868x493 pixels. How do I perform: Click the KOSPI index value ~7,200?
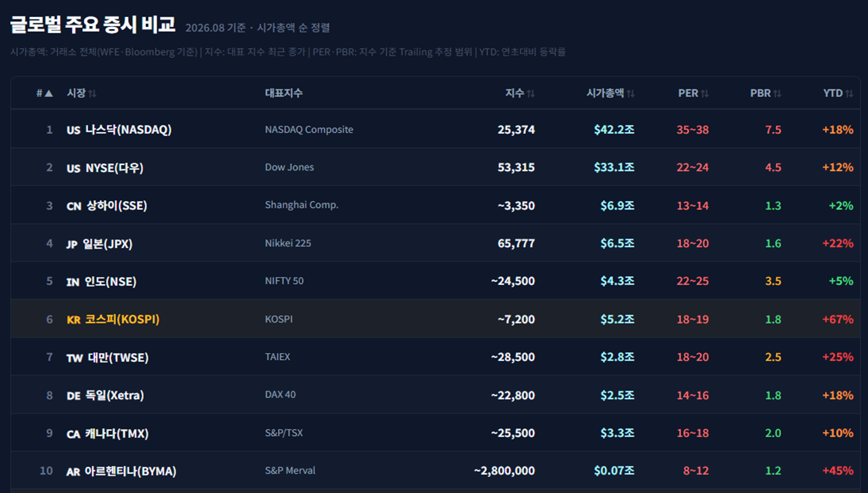point(516,319)
